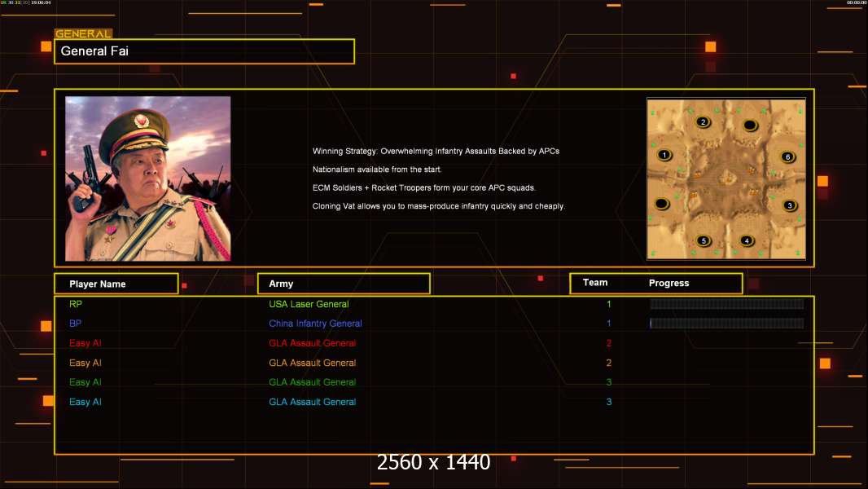This screenshot has width=868, height=489.
Task: Select the green Easy AI player
Action: click(x=85, y=382)
